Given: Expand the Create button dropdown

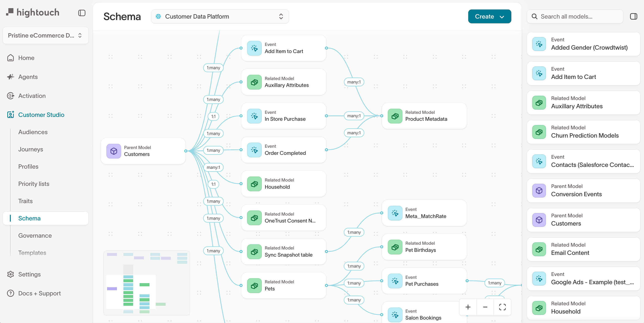Looking at the screenshot, I should [490, 17].
